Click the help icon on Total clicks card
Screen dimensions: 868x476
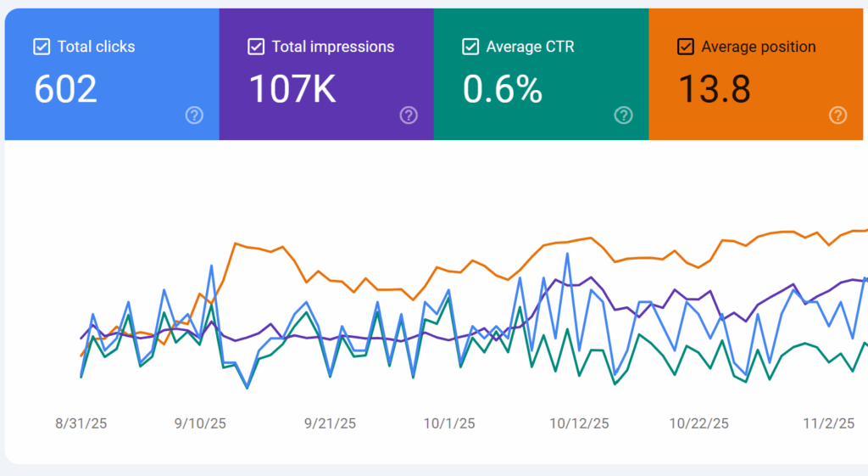[x=194, y=115]
